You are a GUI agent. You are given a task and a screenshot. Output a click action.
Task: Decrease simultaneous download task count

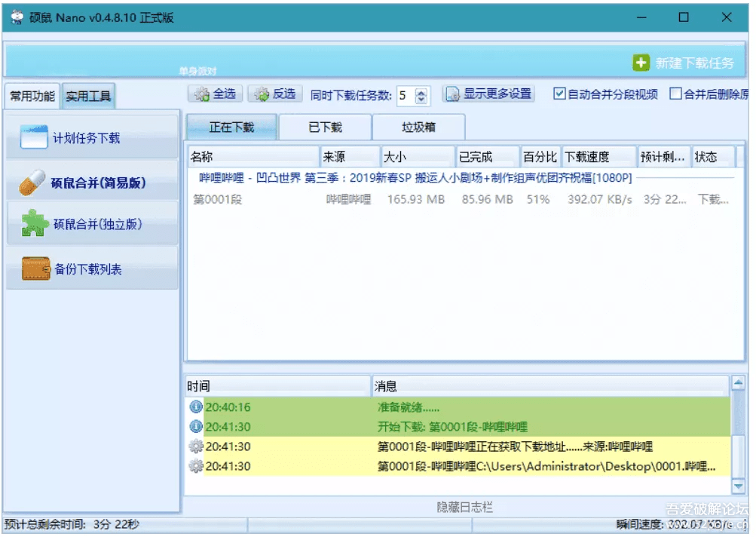coord(421,99)
